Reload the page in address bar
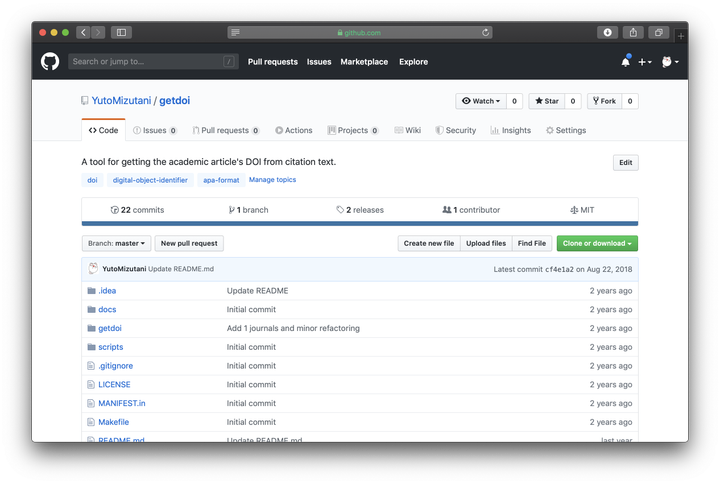Screen dimensions: 720x484 tap(485, 33)
